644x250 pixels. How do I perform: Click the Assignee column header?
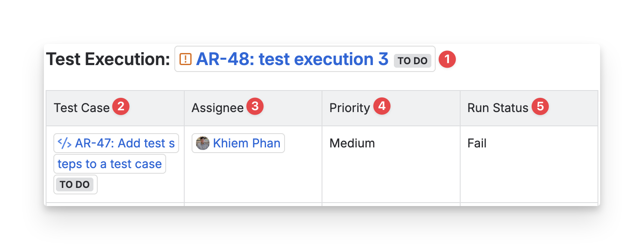pos(217,108)
